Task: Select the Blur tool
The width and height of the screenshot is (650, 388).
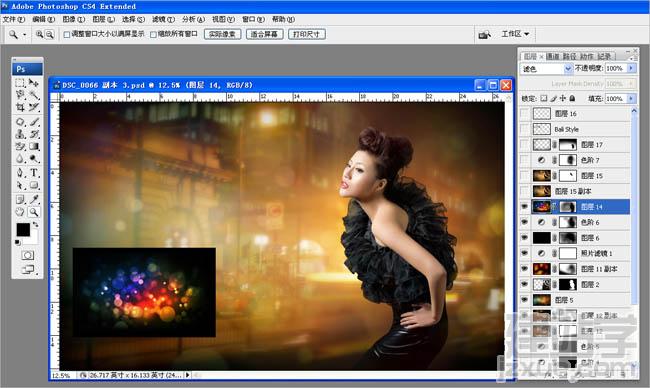Action: pos(20,158)
